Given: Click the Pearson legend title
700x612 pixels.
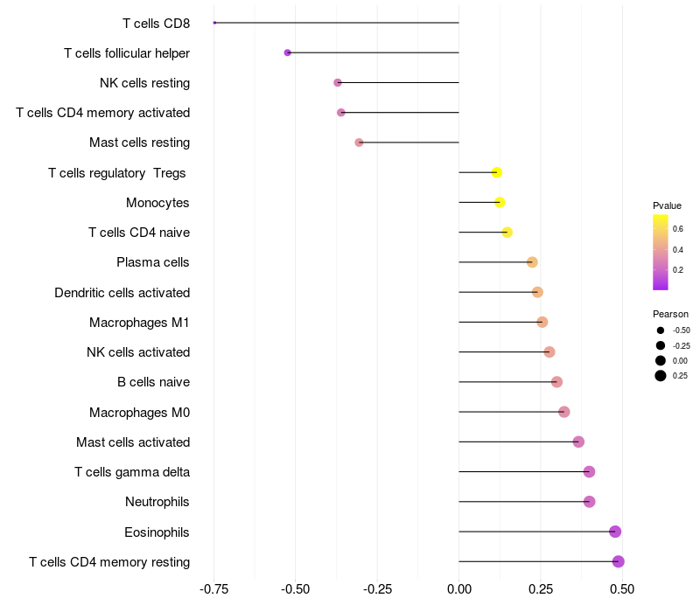Looking at the screenshot, I should tap(670, 314).
